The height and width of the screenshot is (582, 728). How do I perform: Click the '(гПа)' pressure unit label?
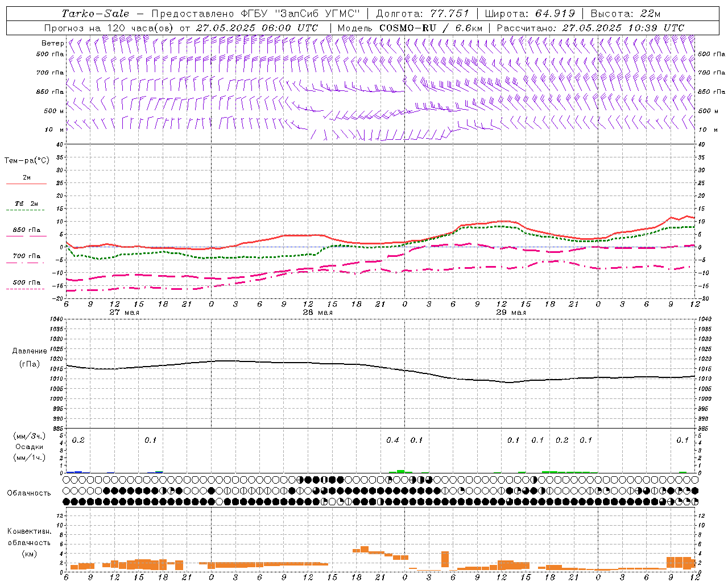29,364
